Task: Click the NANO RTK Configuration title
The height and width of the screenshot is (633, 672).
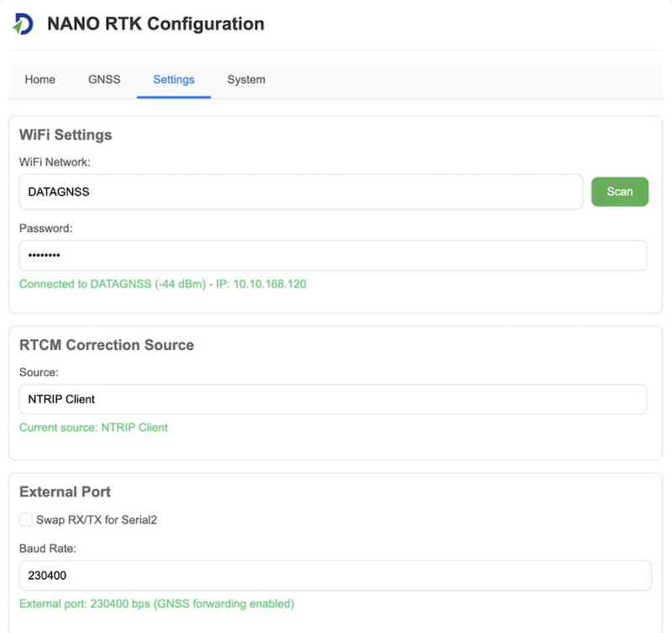Action: pyautogui.click(x=155, y=24)
